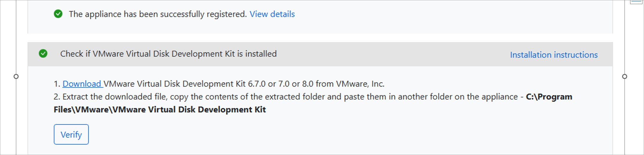Follow the Download link in step 1
The image size is (644, 155).
point(82,84)
